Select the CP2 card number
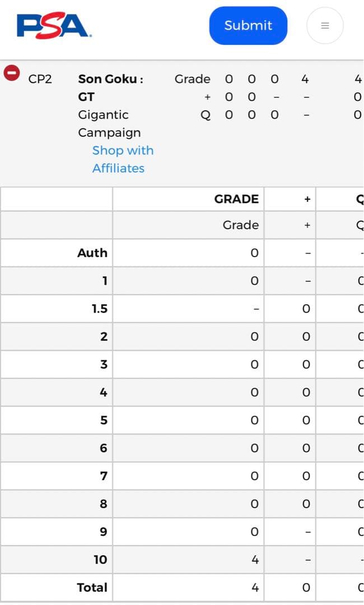The height and width of the screenshot is (605, 364). [40, 79]
